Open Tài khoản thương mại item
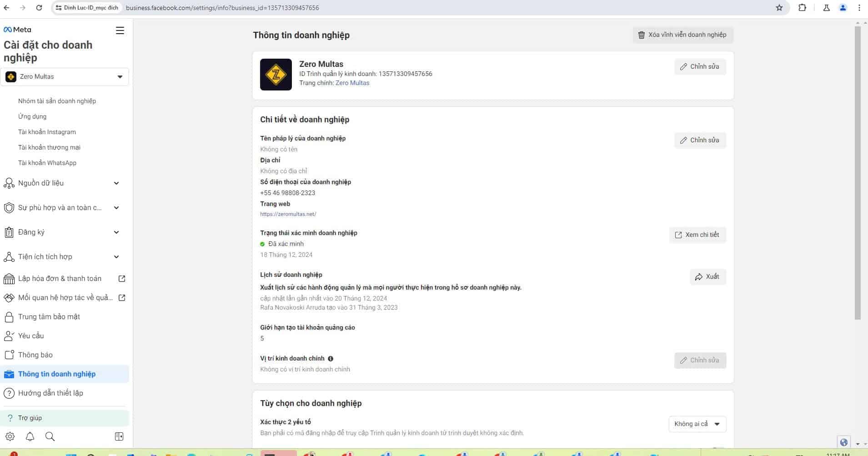The width and height of the screenshot is (868, 456). coord(49,147)
